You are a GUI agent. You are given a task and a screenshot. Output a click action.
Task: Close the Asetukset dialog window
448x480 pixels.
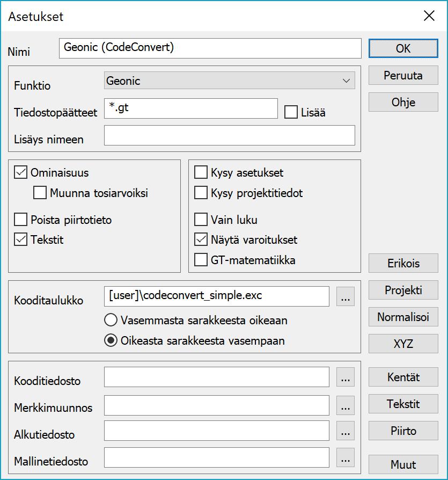(429, 16)
